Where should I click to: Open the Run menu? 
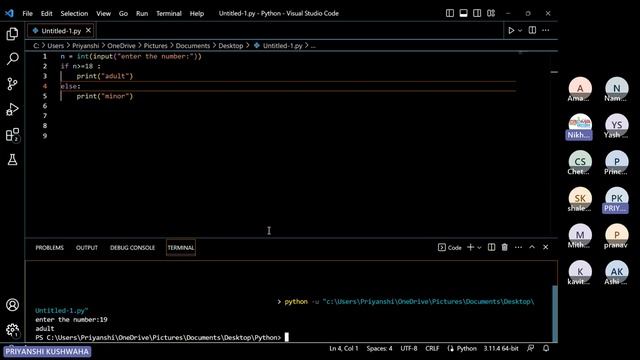(x=142, y=13)
